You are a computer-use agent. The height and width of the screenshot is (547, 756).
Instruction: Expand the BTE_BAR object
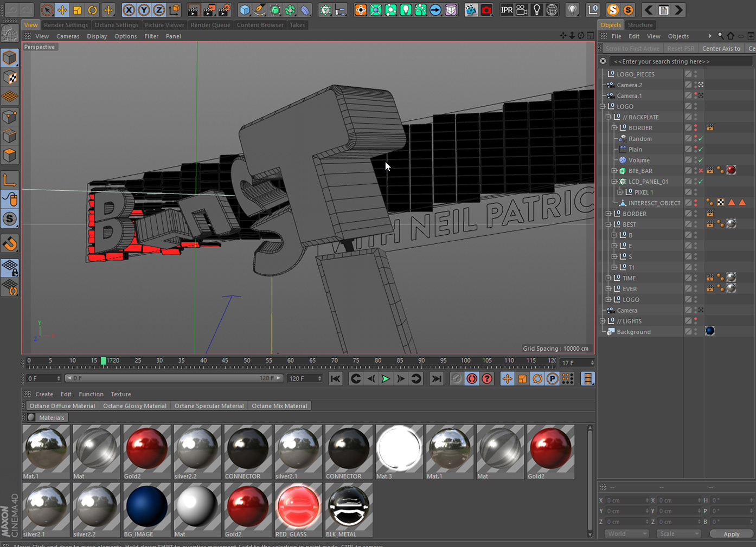614,171
